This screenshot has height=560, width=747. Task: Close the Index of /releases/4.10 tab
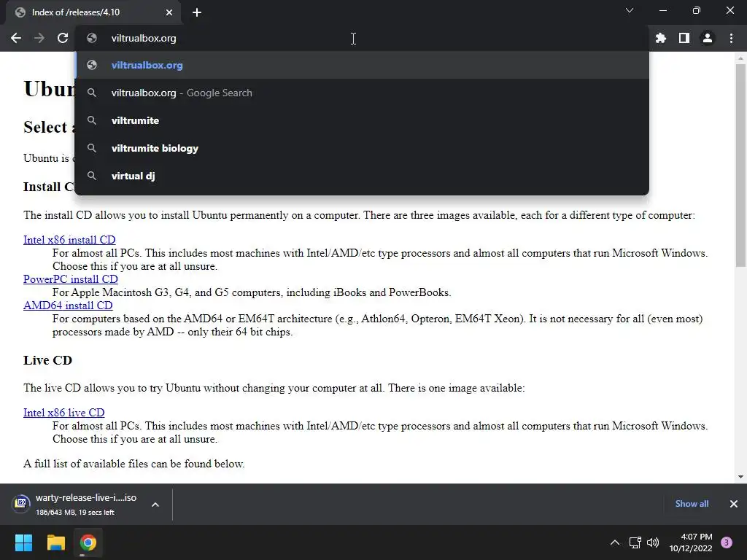(169, 12)
